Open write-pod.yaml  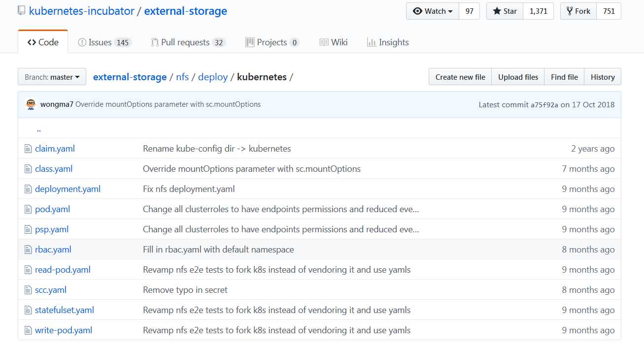[64, 330]
